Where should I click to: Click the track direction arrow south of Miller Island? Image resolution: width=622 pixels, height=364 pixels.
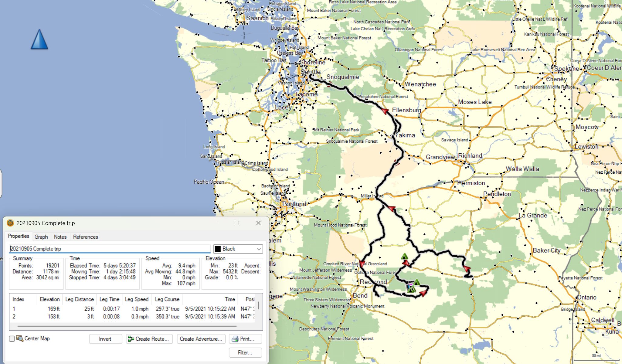pos(392,209)
